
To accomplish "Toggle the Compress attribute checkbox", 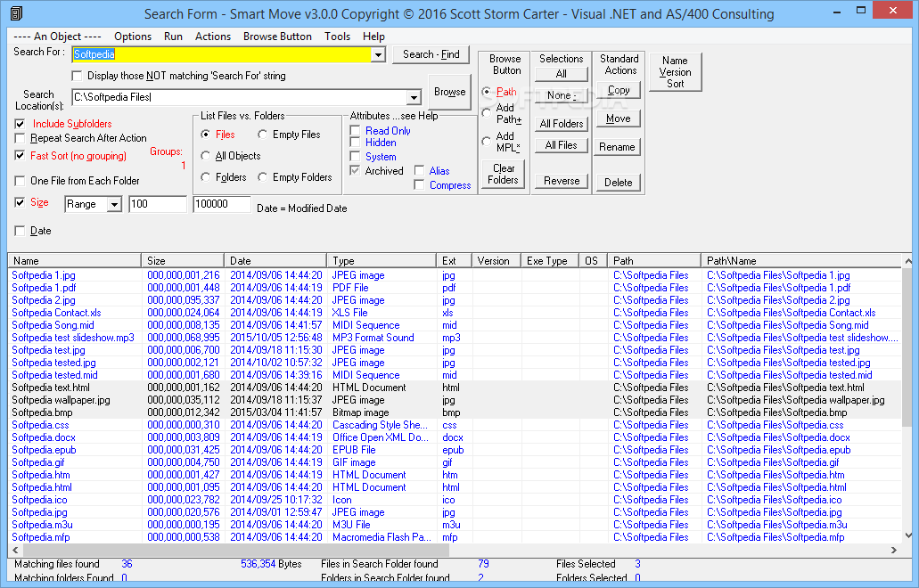I will [x=419, y=184].
